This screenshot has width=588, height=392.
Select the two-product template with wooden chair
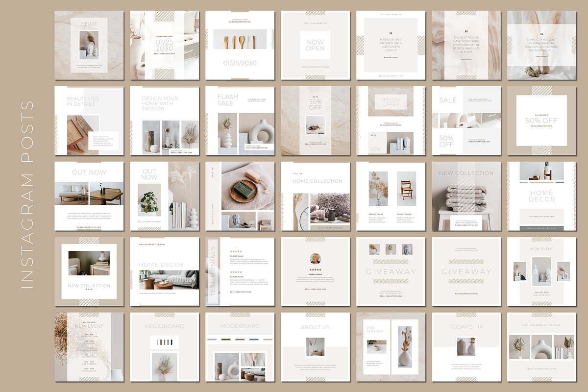click(x=391, y=196)
